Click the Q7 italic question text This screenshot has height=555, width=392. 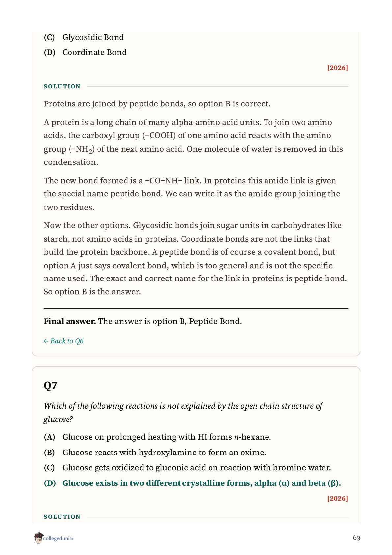[183, 412]
